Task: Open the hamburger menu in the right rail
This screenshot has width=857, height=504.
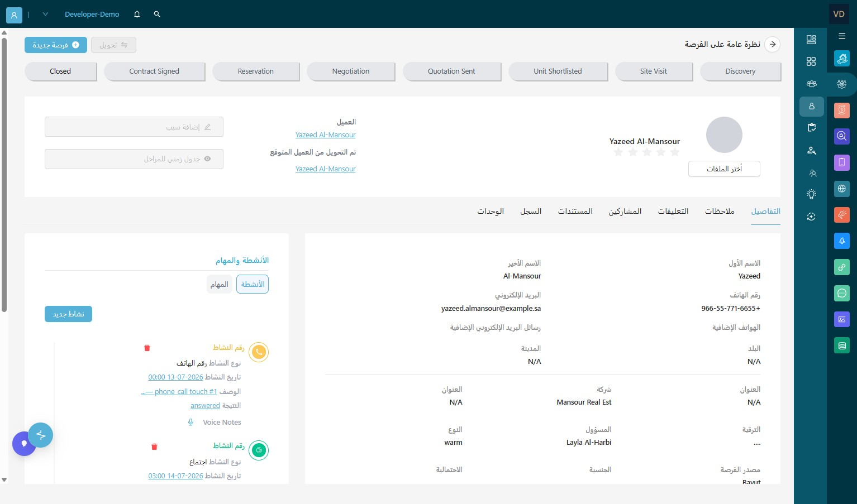Action: 842,36
